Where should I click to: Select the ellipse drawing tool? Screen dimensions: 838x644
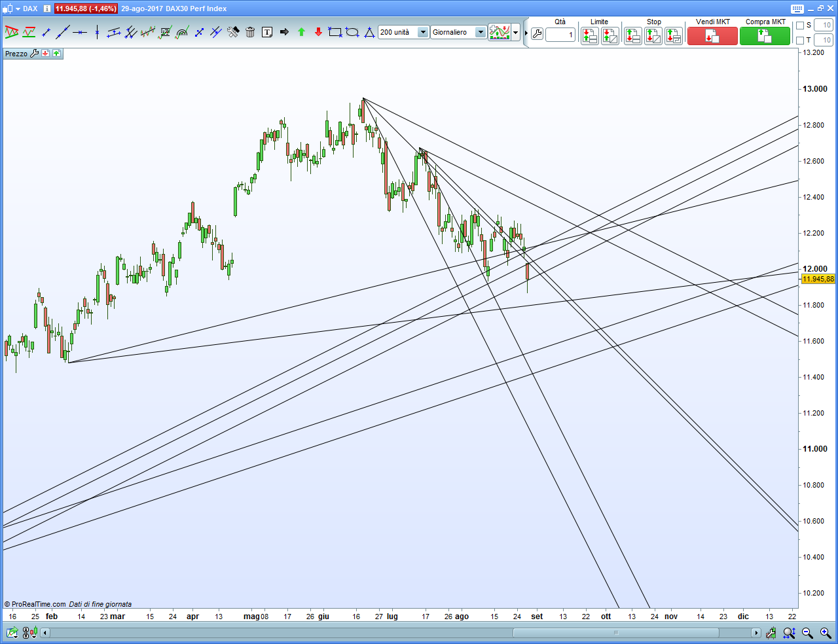point(352,32)
